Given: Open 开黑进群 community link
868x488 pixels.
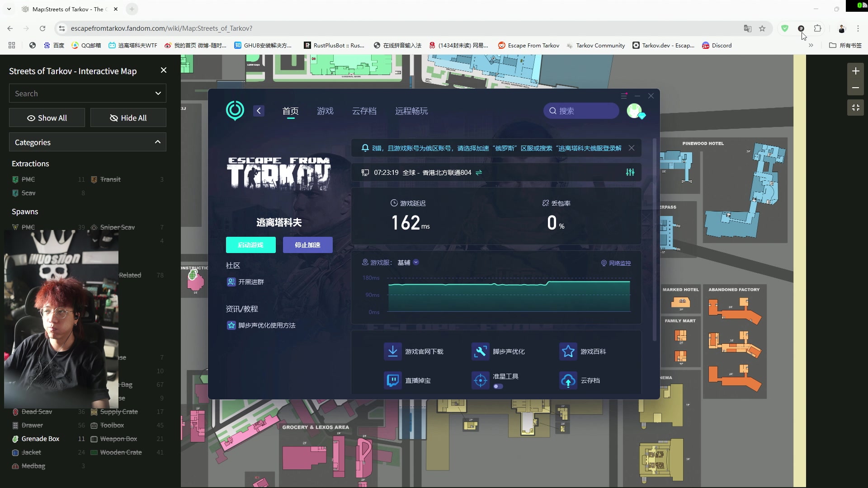Looking at the screenshot, I should pos(245,282).
